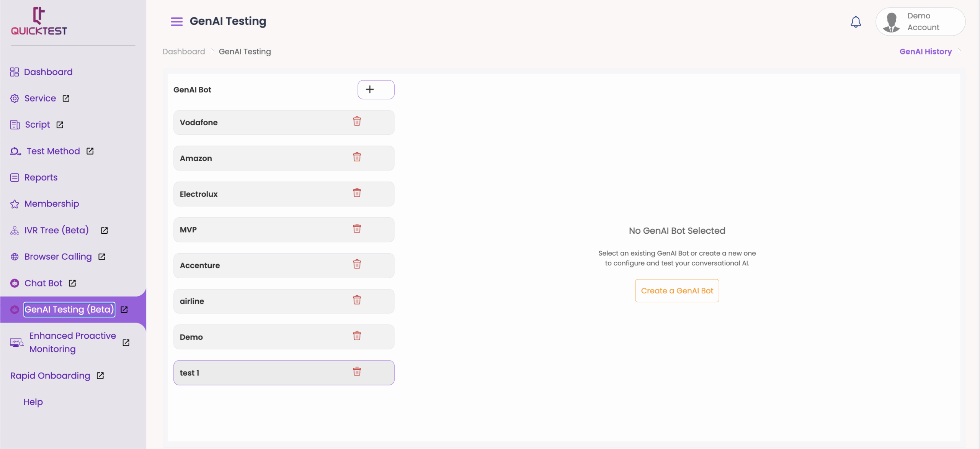This screenshot has width=980, height=449.
Task: Open the Demo Account profile menu
Action: [920, 22]
